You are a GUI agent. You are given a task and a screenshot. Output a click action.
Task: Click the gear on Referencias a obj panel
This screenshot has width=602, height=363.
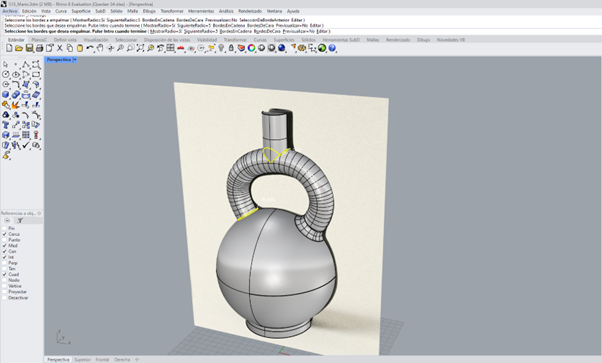39,213
